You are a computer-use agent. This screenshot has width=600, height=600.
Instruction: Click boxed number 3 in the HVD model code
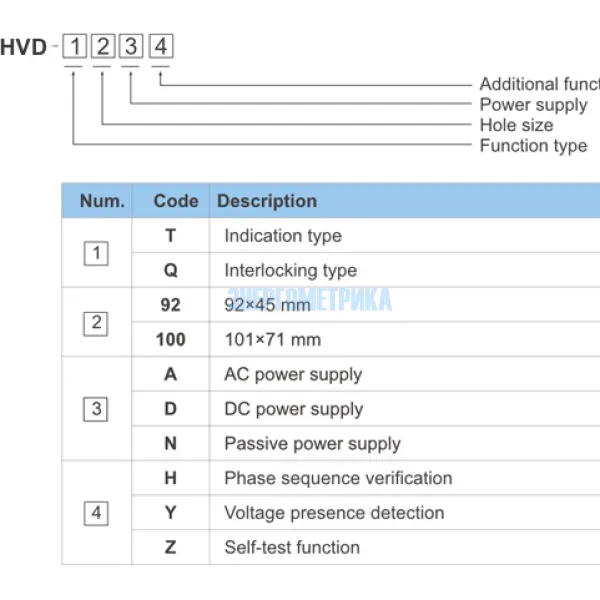coord(132,46)
